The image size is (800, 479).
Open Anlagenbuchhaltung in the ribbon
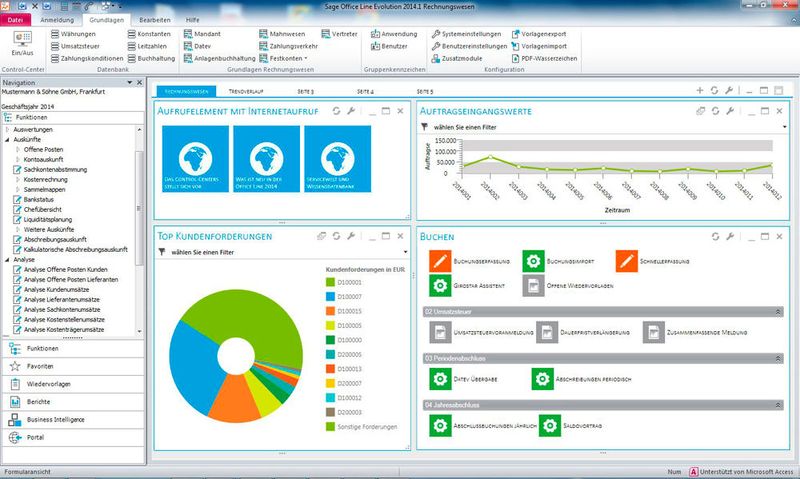[219, 58]
